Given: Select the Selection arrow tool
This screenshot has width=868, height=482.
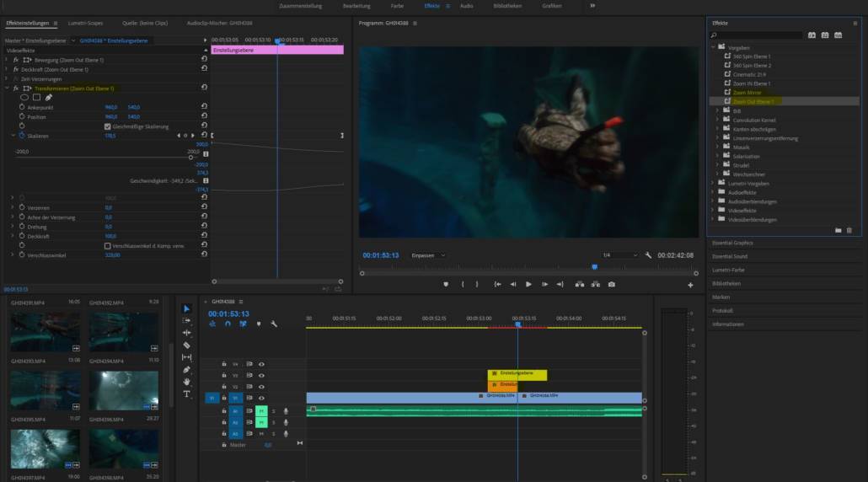Looking at the screenshot, I should 186,308.
